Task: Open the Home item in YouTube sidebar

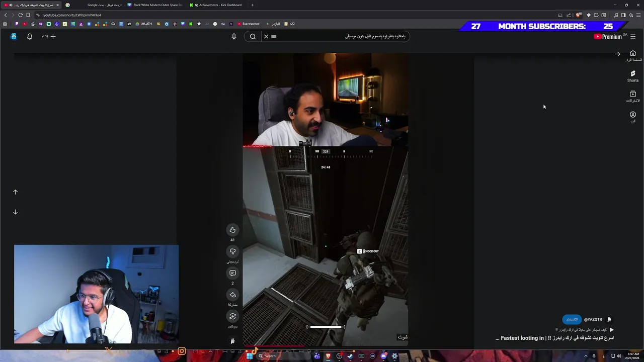Action: click(x=633, y=56)
